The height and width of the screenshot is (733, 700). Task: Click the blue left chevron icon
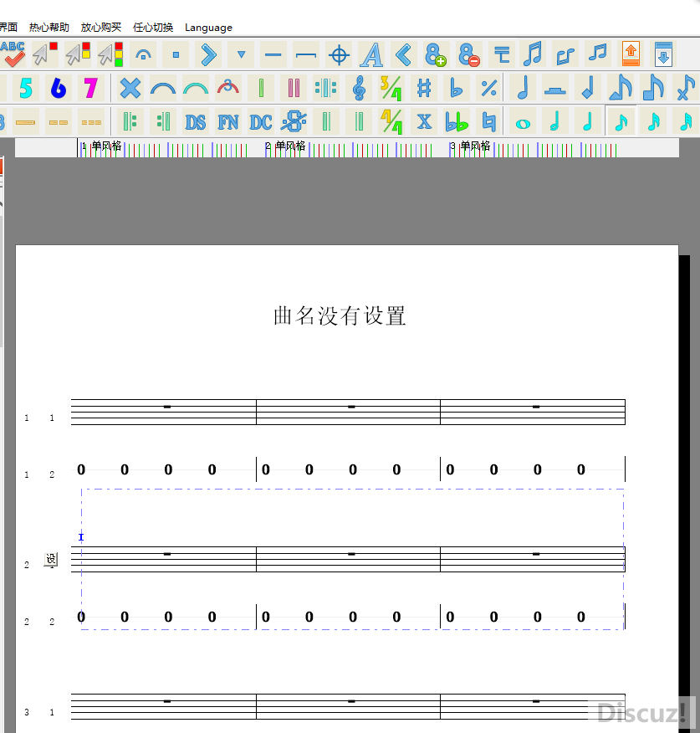point(403,54)
